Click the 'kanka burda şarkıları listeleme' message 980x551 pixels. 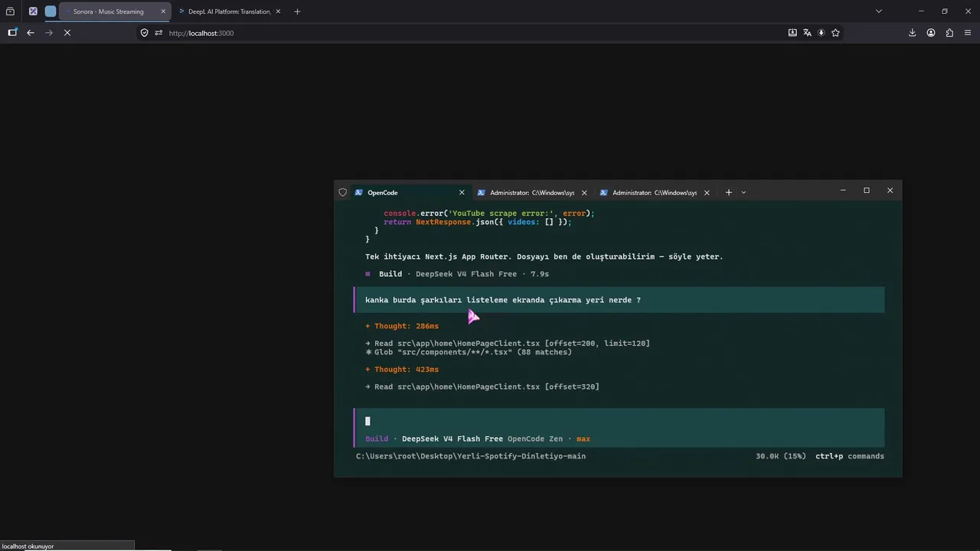[x=619, y=300]
